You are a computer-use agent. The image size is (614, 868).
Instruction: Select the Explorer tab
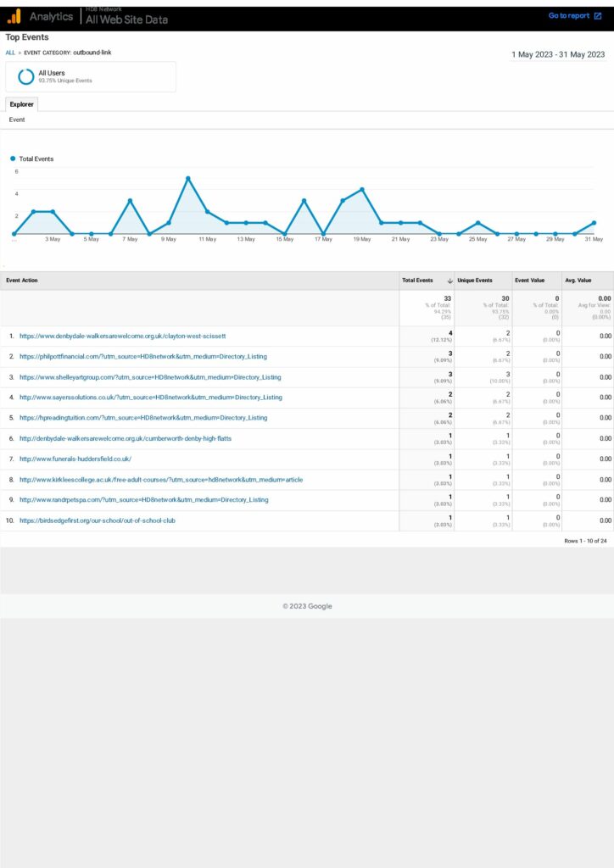coord(21,104)
